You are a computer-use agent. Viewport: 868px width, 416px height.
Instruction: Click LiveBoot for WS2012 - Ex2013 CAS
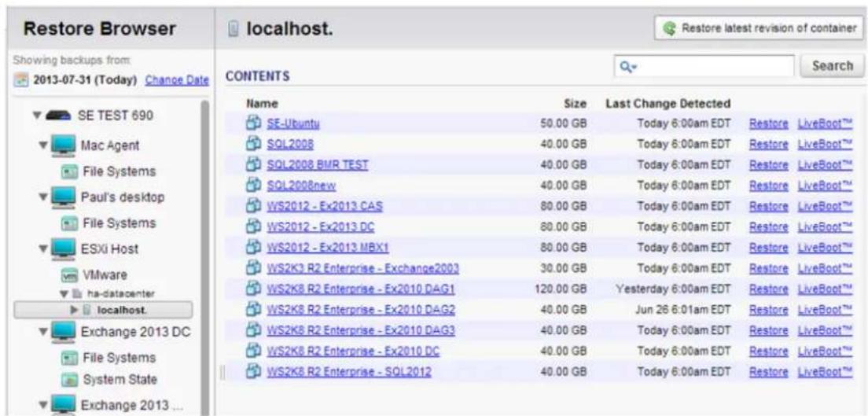pos(824,207)
